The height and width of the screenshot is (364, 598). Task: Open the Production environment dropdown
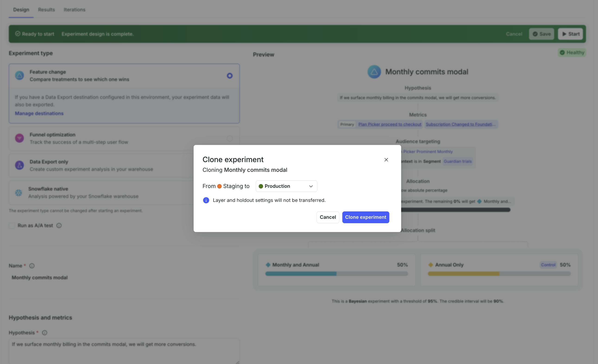286,186
